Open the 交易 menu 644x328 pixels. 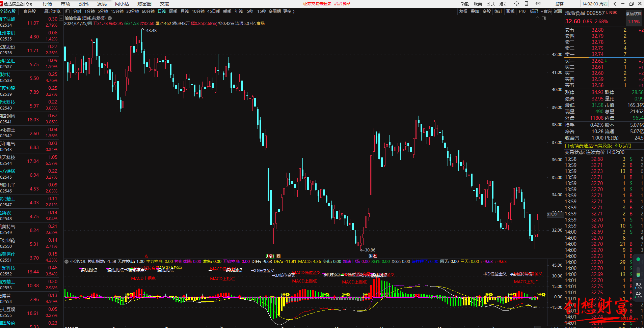click(x=165, y=4)
